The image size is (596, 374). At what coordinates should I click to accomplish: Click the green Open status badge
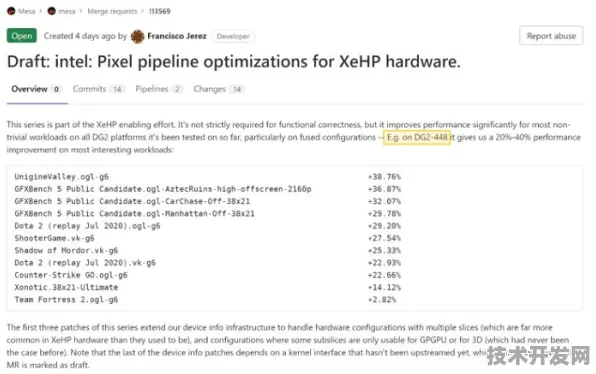tap(22, 36)
